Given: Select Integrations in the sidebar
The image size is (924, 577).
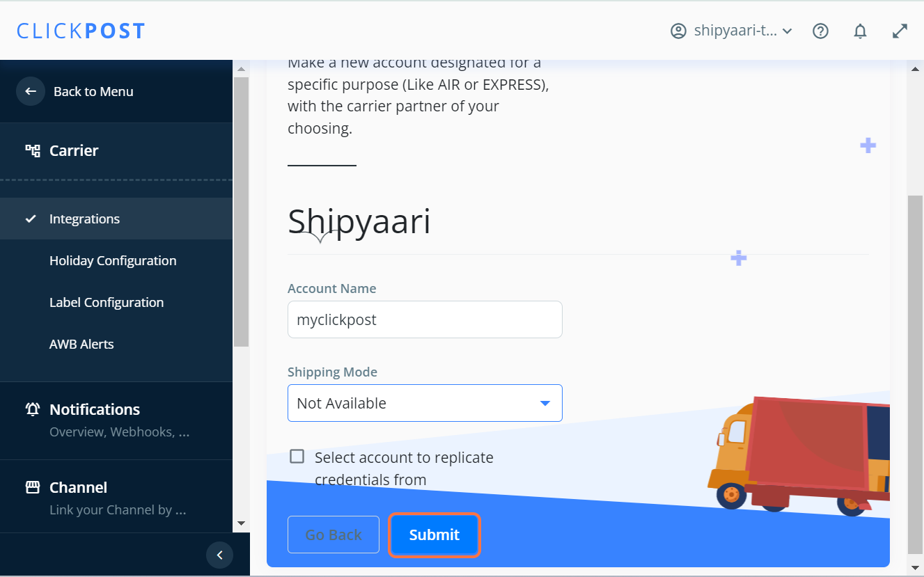Looking at the screenshot, I should [x=116, y=219].
